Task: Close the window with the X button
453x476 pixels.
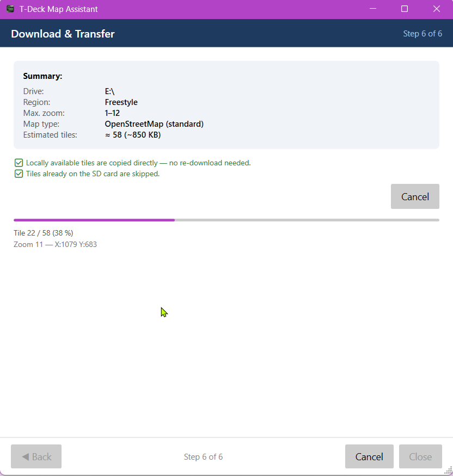Action: [x=437, y=9]
